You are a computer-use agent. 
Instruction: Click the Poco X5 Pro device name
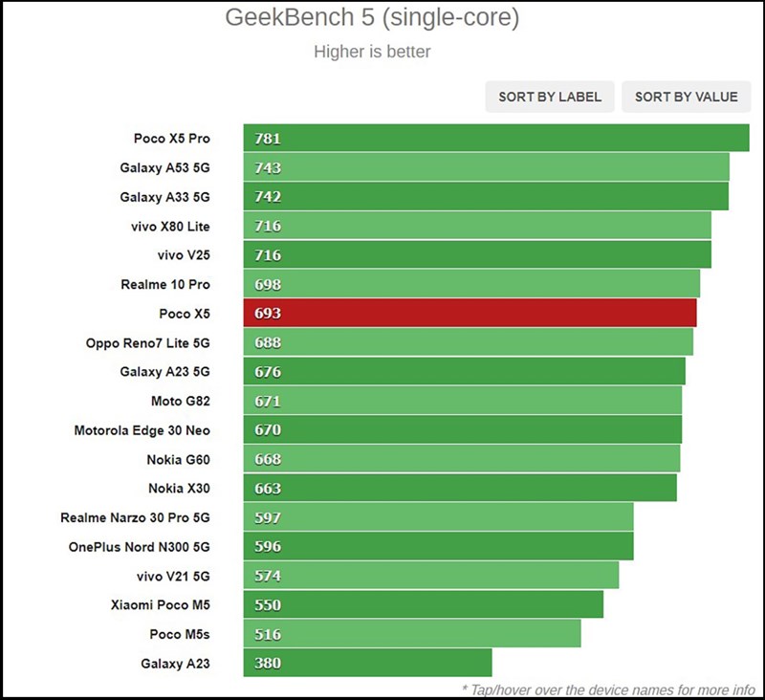coord(171,139)
